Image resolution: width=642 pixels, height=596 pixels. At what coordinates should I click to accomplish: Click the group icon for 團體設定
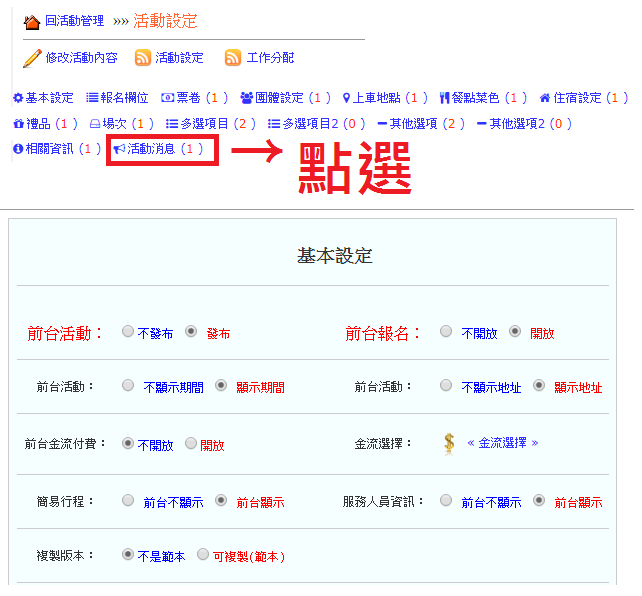(246, 98)
